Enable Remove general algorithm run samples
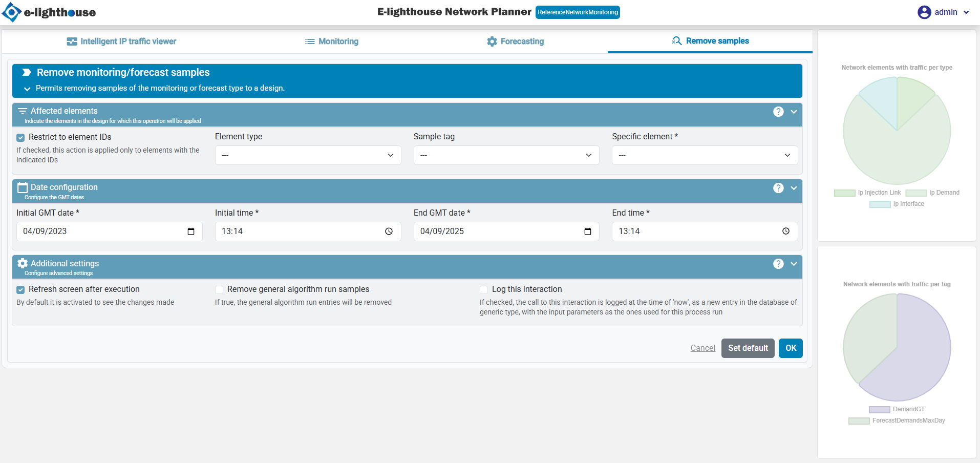The image size is (980, 463). pos(219,290)
